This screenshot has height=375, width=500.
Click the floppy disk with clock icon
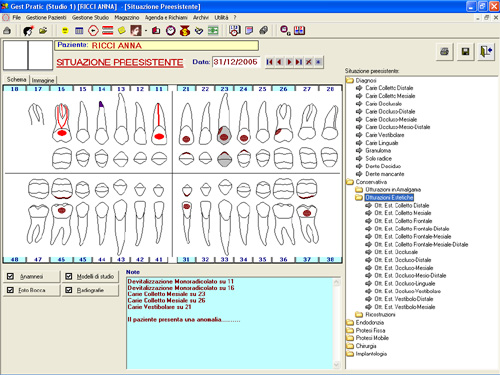[x=235, y=31]
